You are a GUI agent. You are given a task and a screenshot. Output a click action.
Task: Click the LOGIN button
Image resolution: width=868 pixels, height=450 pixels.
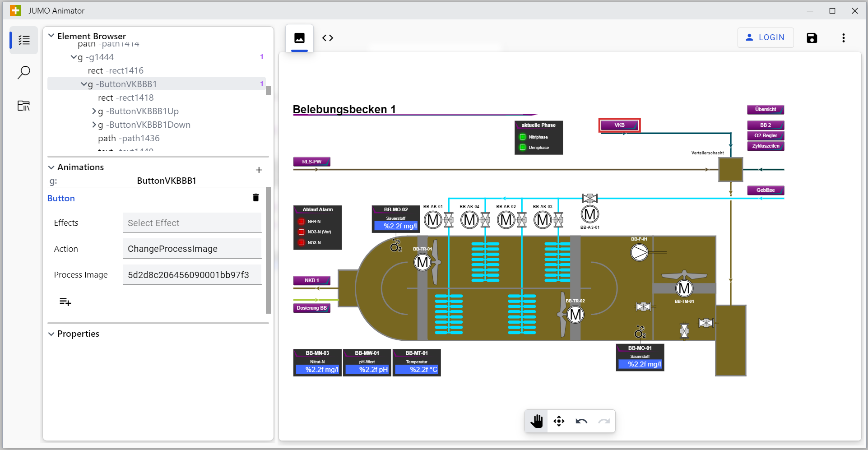[x=765, y=37]
